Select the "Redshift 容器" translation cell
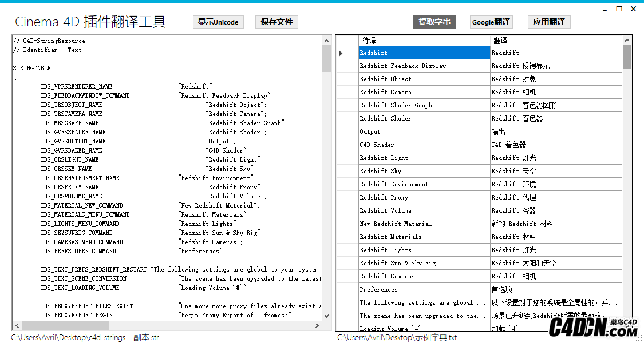This screenshot has height=343, width=644. [556, 210]
